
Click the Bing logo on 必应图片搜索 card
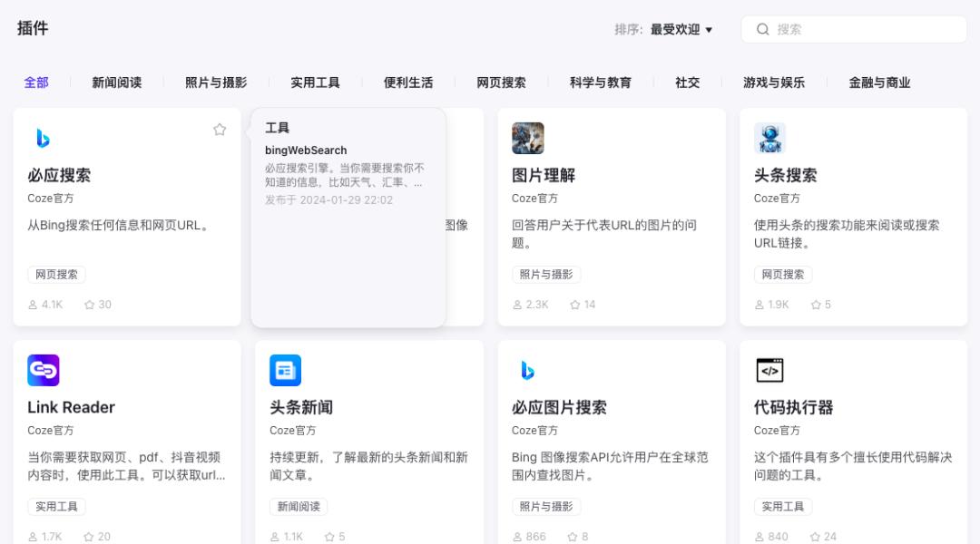pos(527,370)
